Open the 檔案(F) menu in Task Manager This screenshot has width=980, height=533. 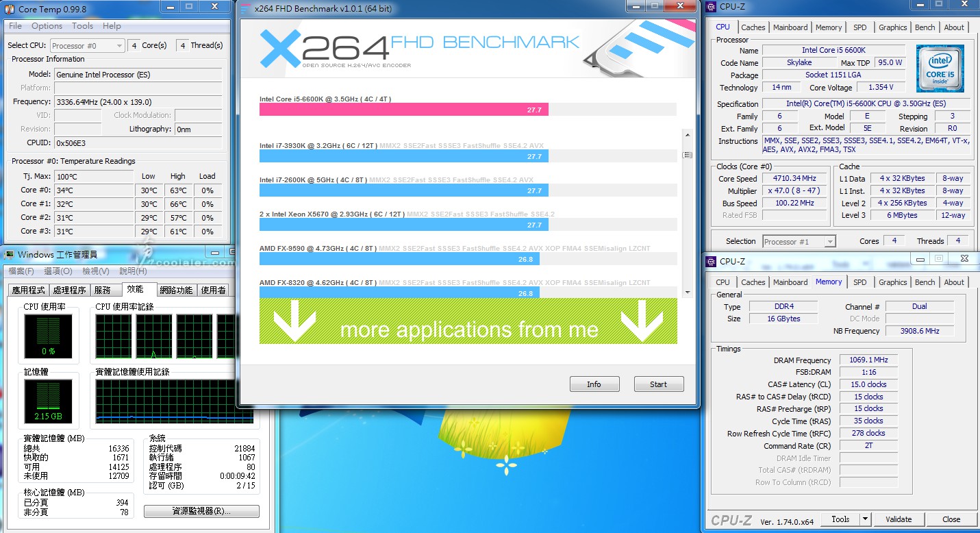click(x=22, y=271)
